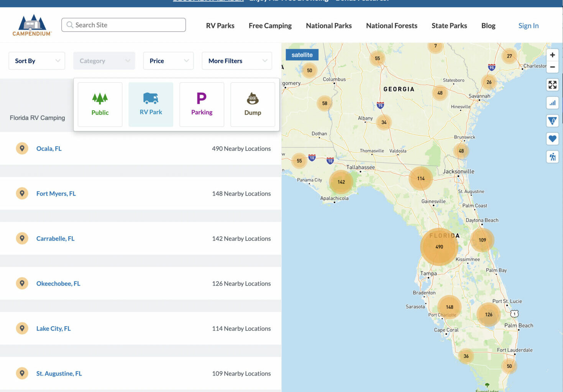Zoom in on the map

pyautogui.click(x=552, y=55)
